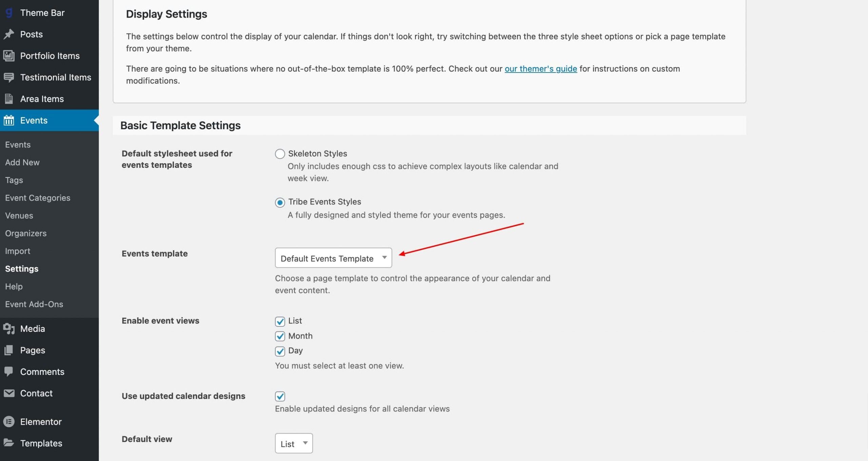This screenshot has height=461, width=868.
Task: Open the Default view List dropdown
Action: (x=294, y=443)
